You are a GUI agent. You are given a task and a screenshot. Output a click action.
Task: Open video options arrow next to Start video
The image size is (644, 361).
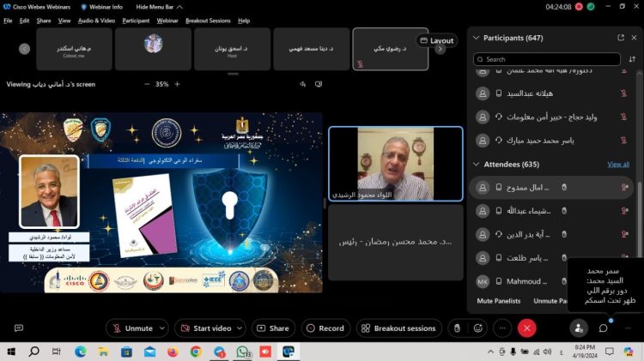point(240,328)
